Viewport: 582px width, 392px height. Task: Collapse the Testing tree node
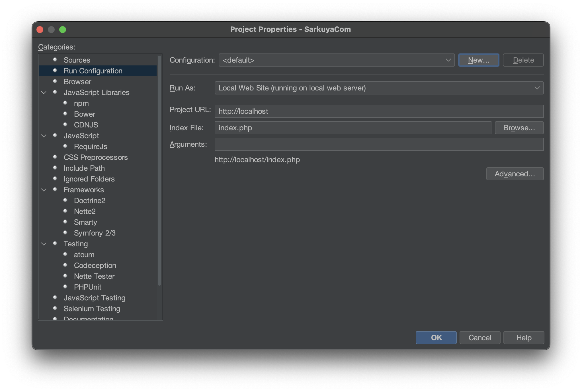pos(44,244)
